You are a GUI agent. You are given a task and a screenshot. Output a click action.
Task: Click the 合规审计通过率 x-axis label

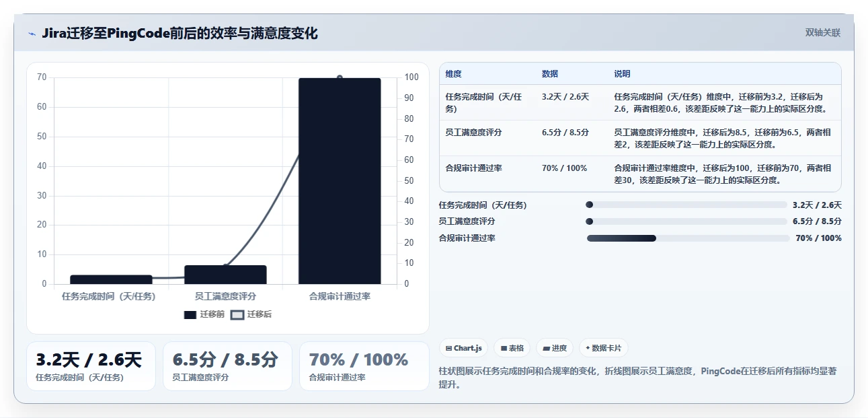(340, 296)
